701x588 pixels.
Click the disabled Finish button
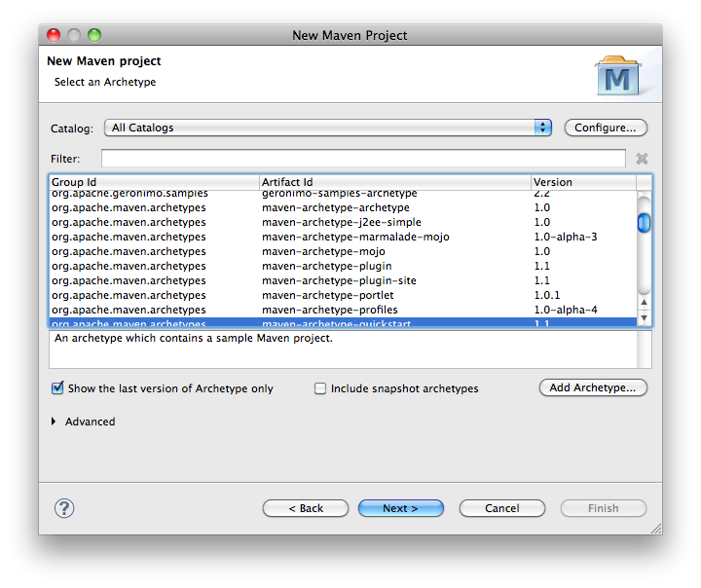[603, 508]
